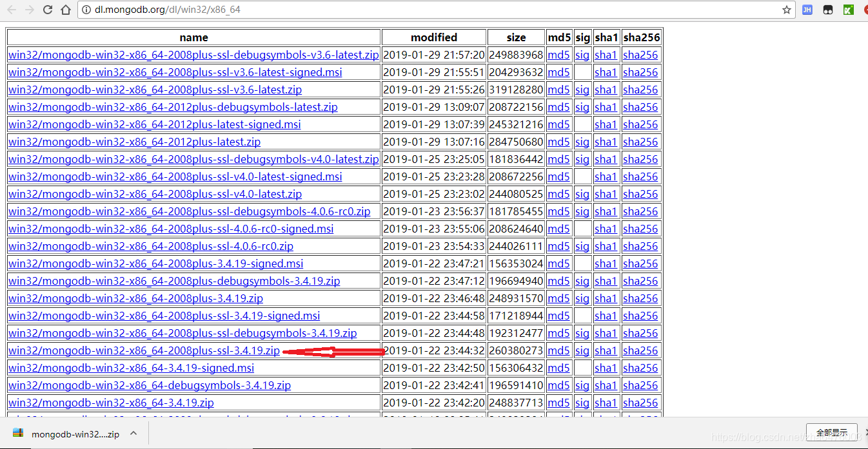Download 2008plus-ssl-3.4.19-signed.msi
This screenshot has width=868, height=449.
tap(164, 316)
